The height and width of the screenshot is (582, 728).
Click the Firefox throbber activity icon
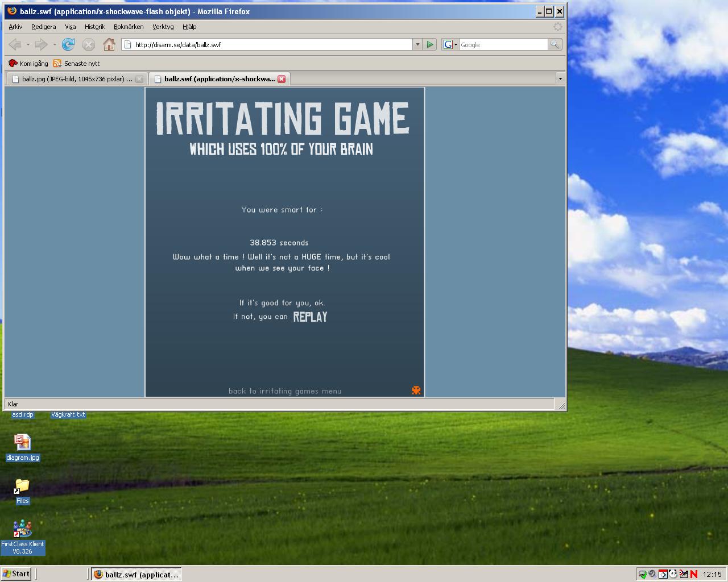pyautogui.click(x=558, y=27)
